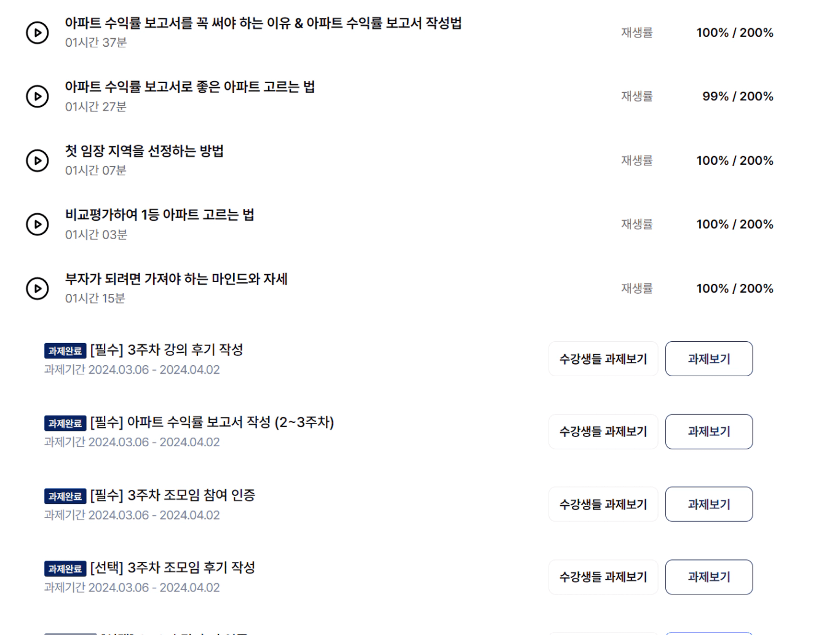Viewport: 840px width, 635px height.
Task: Click the 99% / 200% playback rate
Action: (738, 97)
